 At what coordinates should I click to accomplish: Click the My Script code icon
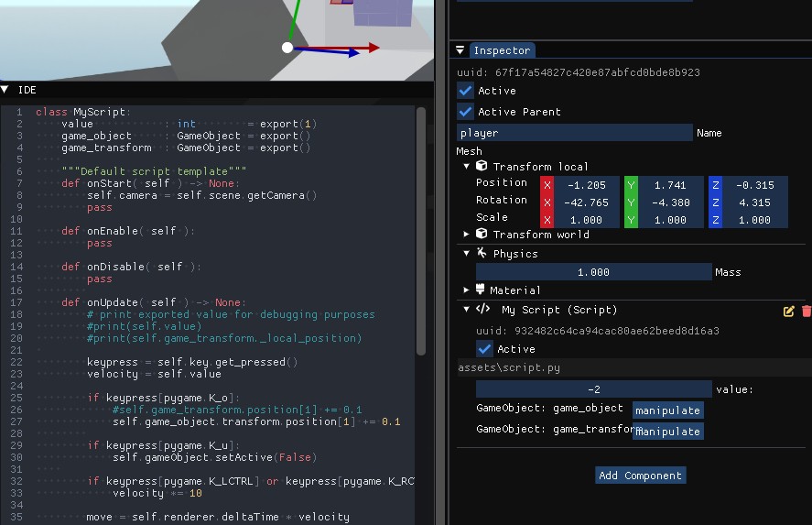coord(483,310)
